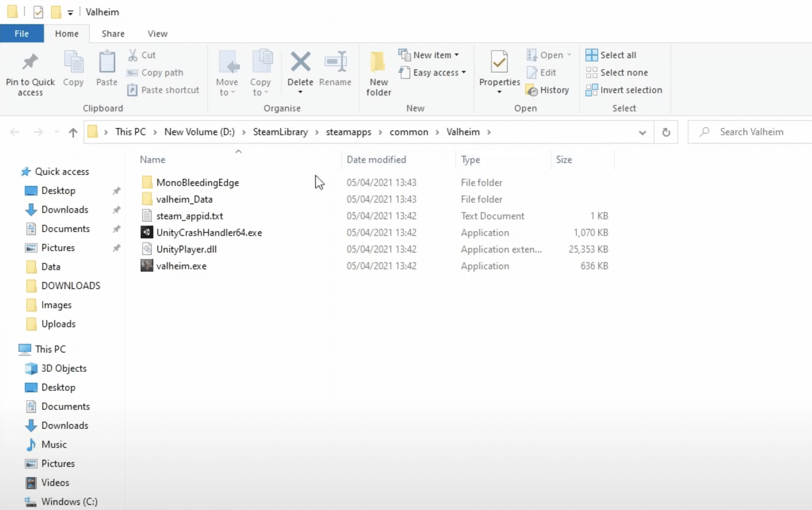
Task: Click Pin to Quick access icon
Action: click(x=30, y=62)
